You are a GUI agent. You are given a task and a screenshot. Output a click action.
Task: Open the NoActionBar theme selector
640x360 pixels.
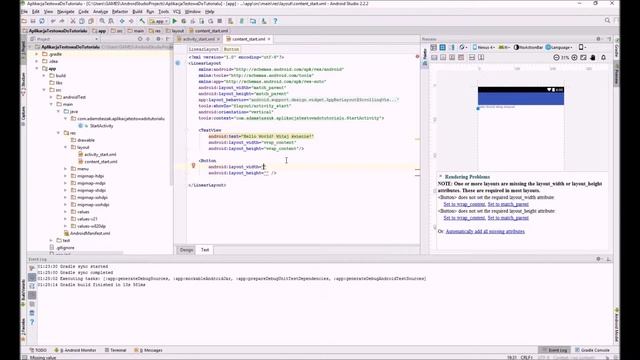coord(528,47)
